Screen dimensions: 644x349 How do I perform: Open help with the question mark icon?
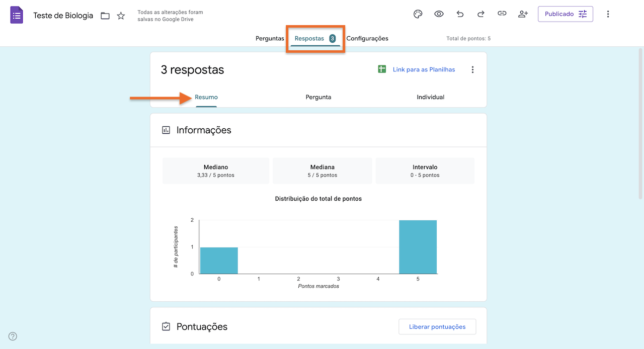click(x=12, y=336)
